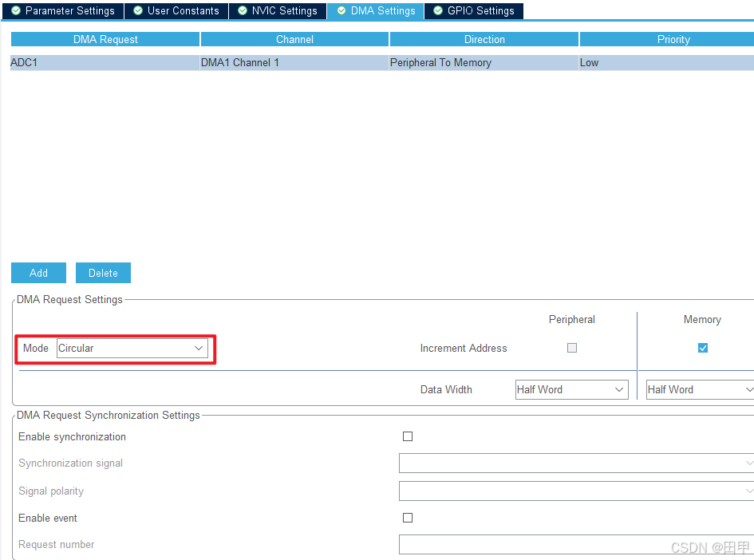Click the DMA Settings green check icon
Screen dimensions: 754x560
(x=341, y=10)
